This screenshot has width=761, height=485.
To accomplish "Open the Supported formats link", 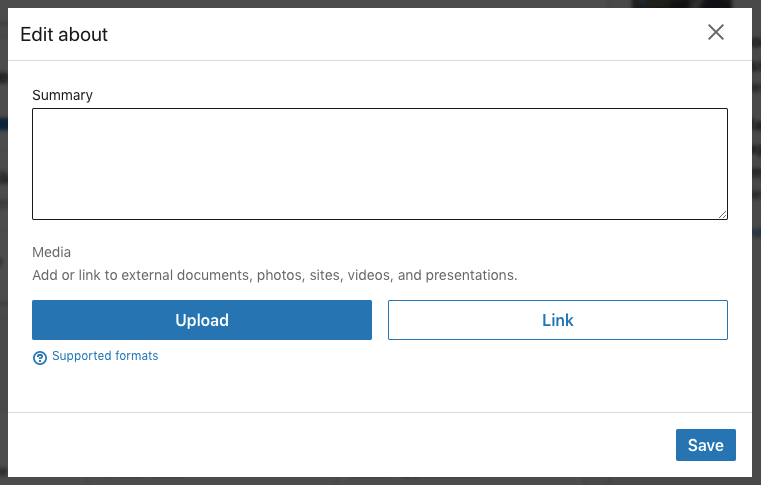I will [105, 356].
